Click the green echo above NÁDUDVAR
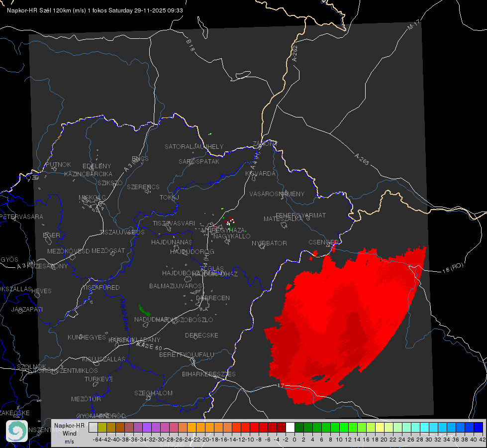 tap(144, 310)
